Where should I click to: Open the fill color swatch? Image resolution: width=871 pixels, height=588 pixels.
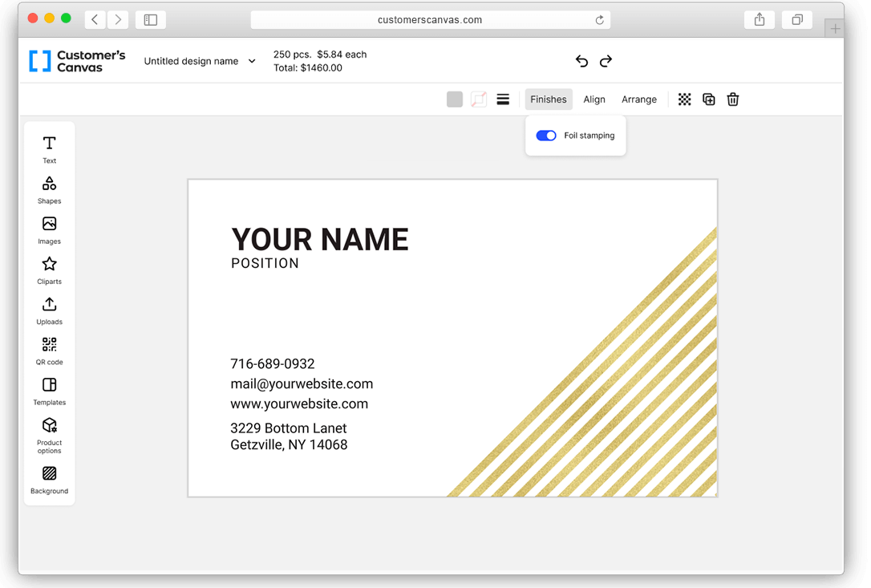pyautogui.click(x=455, y=99)
